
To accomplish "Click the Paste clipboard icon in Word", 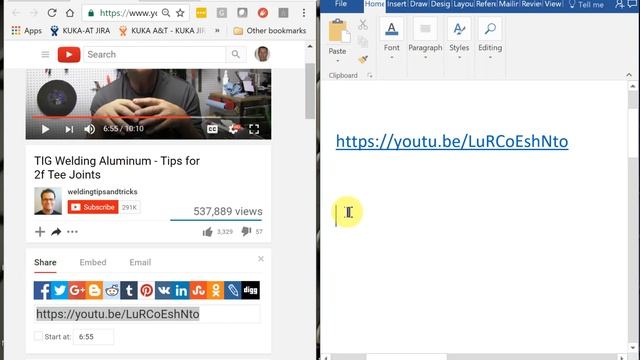I will tap(339, 30).
